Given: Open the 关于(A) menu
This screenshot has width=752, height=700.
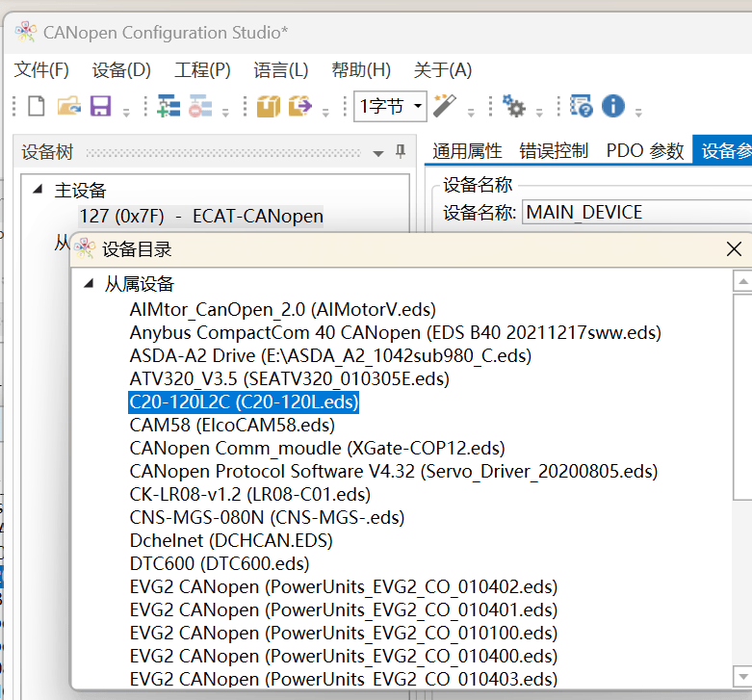Looking at the screenshot, I should pyautogui.click(x=443, y=70).
